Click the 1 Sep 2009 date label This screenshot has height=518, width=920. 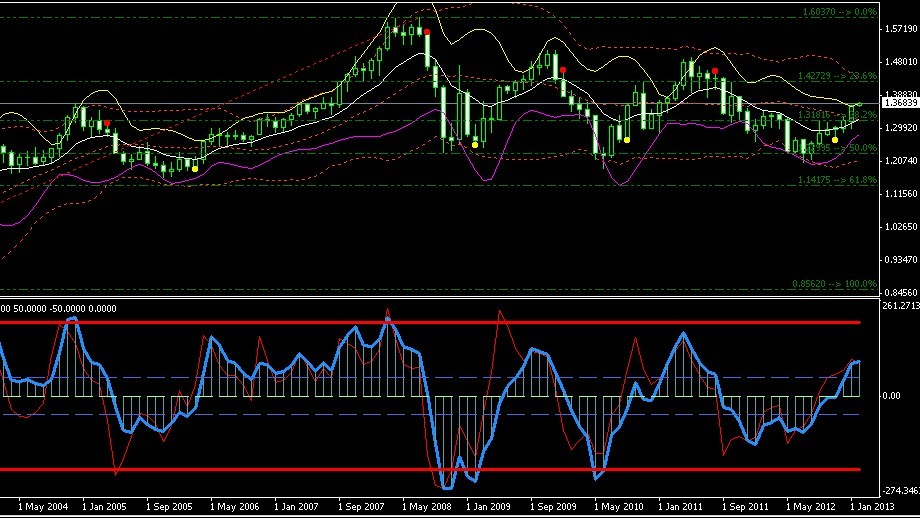[x=553, y=507]
